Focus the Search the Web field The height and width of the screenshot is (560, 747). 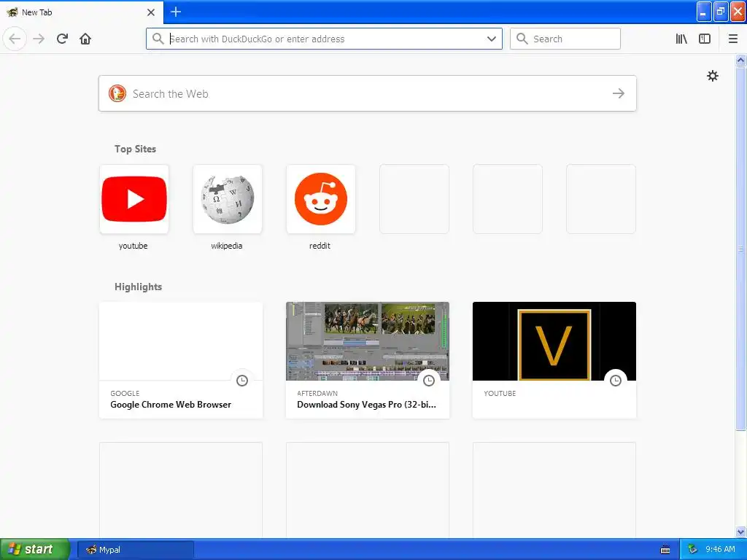click(368, 93)
